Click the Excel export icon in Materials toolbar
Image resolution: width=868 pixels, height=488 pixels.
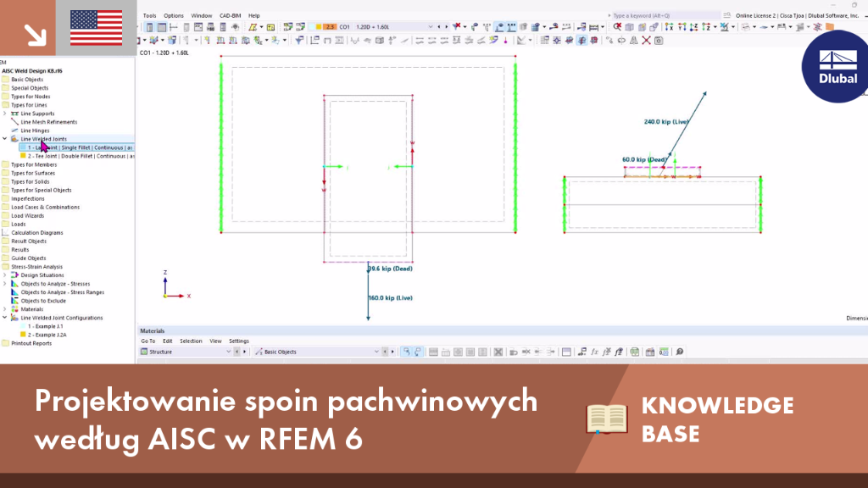pos(634,352)
